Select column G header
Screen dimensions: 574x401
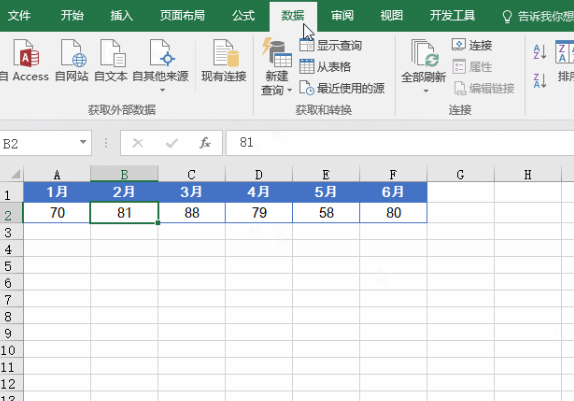(460, 174)
